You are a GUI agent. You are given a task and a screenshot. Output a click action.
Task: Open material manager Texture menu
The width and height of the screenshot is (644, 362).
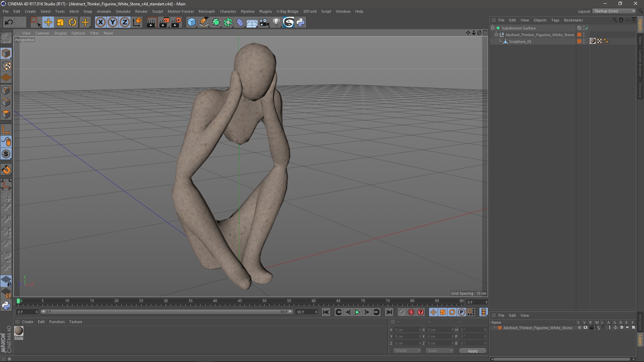75,322
